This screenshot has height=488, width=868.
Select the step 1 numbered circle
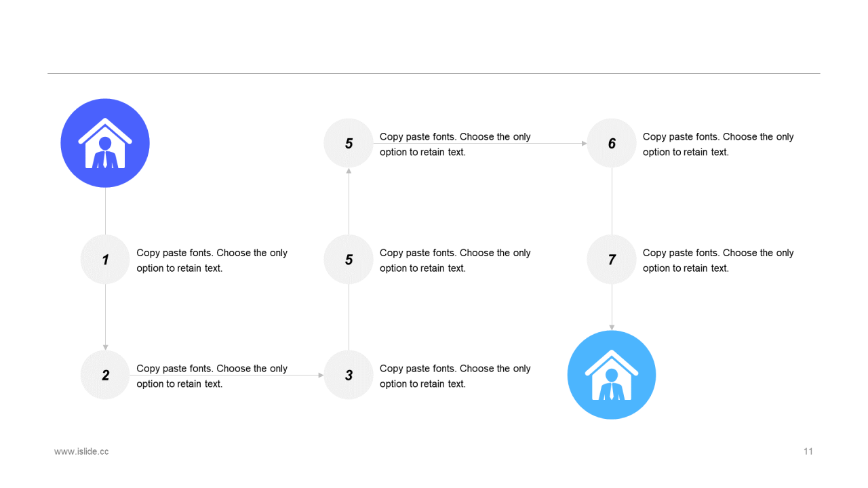pyautogui.click(x=105, y=260)
